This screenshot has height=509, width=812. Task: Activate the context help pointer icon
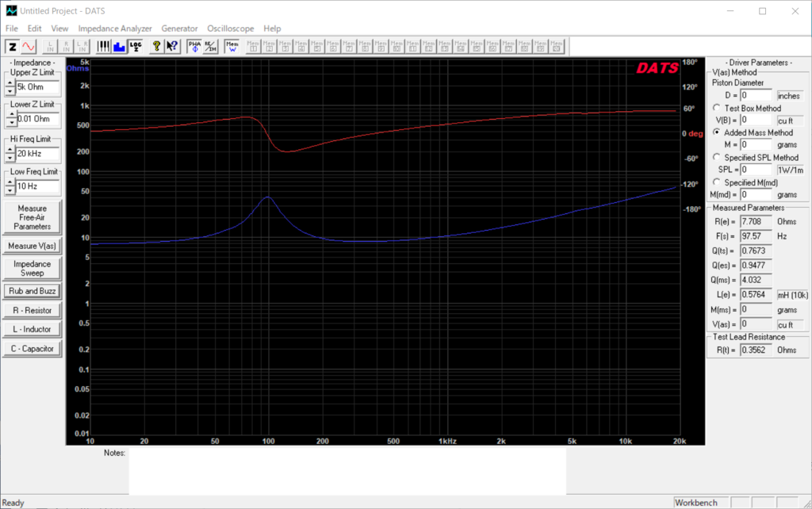tap(172, 46)
